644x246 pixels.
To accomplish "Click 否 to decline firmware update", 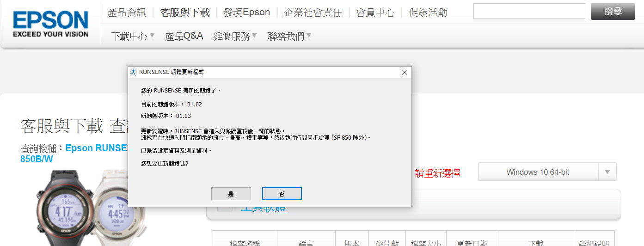I will 282,194.
